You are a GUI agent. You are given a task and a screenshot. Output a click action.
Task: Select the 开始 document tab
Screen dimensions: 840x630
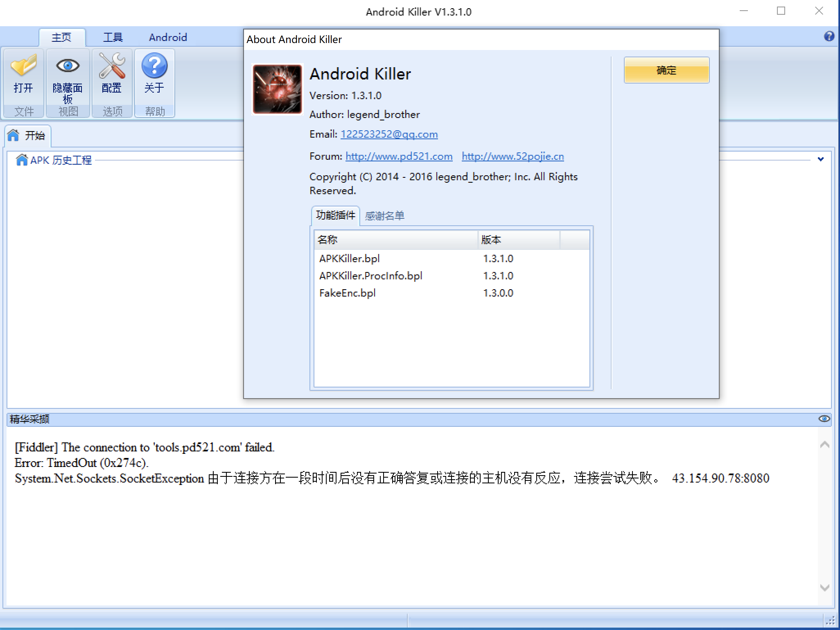(x=27, y=136)
